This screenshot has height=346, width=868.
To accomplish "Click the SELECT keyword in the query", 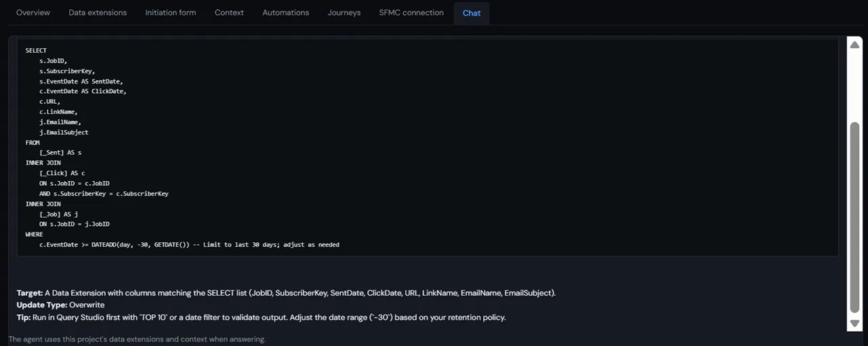I will click(36, 51).
